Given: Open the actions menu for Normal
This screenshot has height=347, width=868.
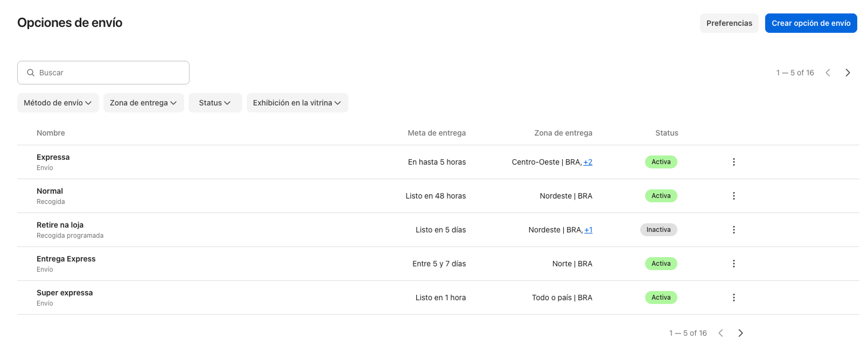Looking at the screenshot, I should click(734, 196).
